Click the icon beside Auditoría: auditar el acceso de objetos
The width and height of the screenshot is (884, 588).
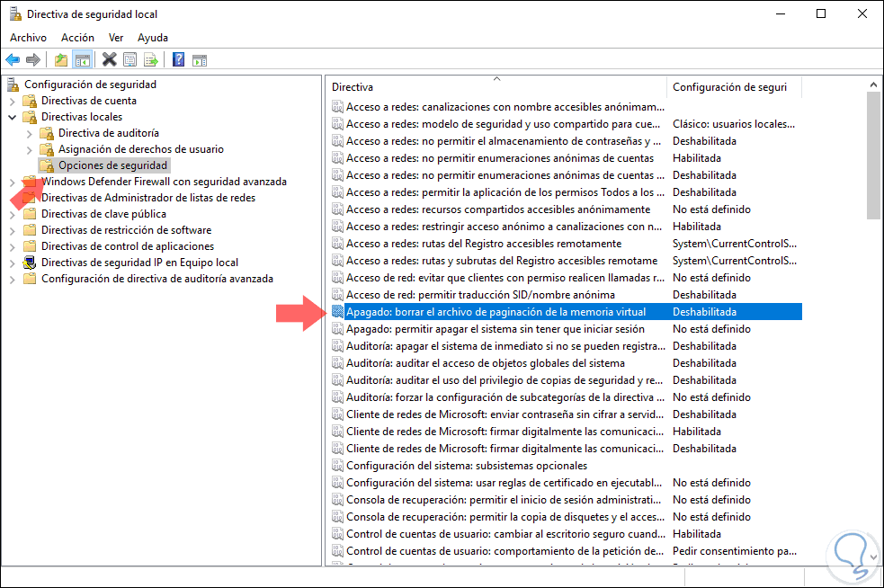(x=338, y=363)
